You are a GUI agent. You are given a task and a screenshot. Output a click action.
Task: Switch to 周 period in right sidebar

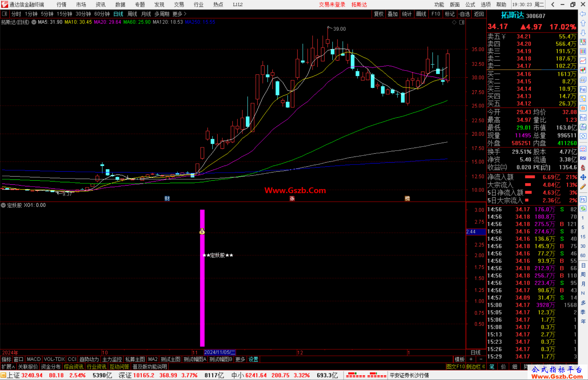(583, 275)
